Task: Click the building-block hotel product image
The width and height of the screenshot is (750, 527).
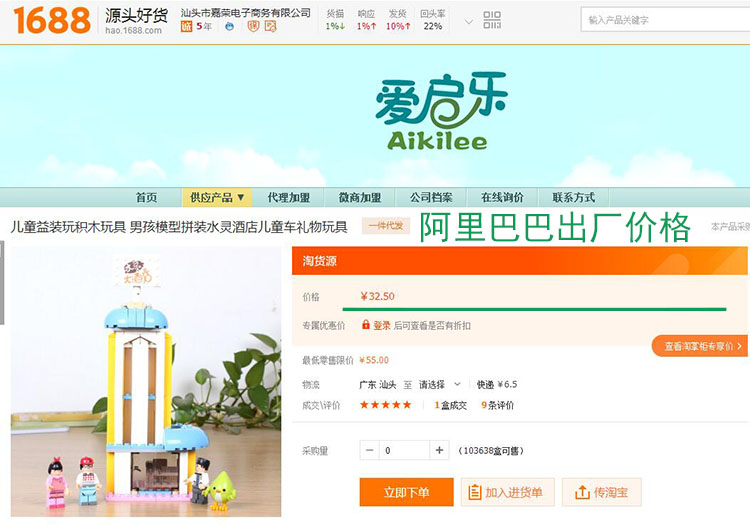Action: point(146,382)
